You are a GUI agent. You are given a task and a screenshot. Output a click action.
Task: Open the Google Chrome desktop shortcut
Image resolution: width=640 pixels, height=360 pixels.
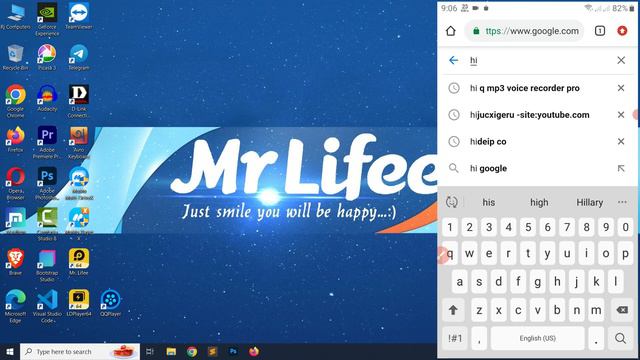(16, 101)
